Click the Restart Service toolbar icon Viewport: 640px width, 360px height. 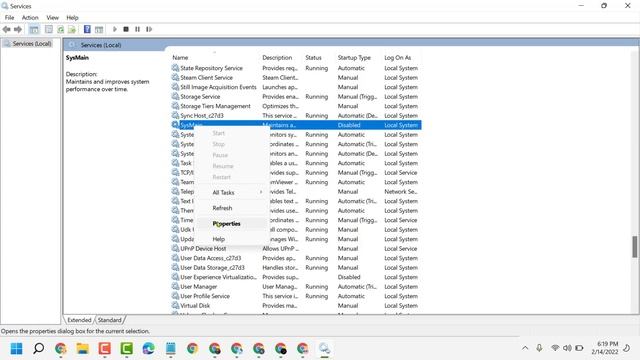tap(149, 29)
